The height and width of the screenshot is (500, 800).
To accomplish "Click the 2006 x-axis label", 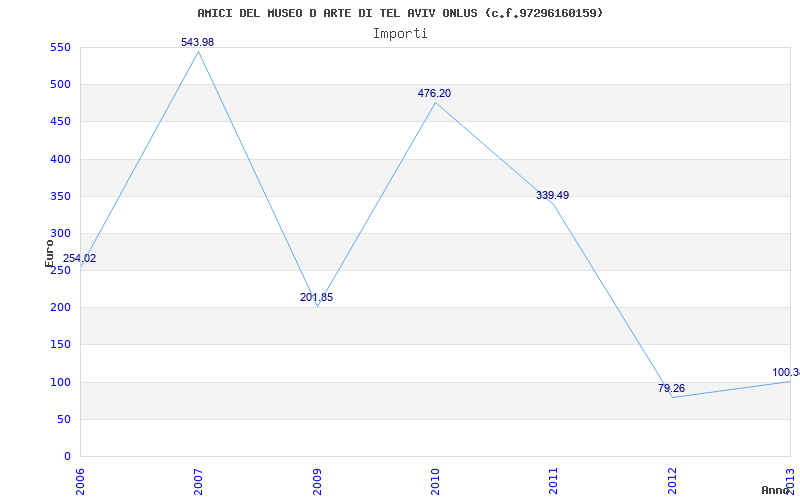I will point(81,481).
